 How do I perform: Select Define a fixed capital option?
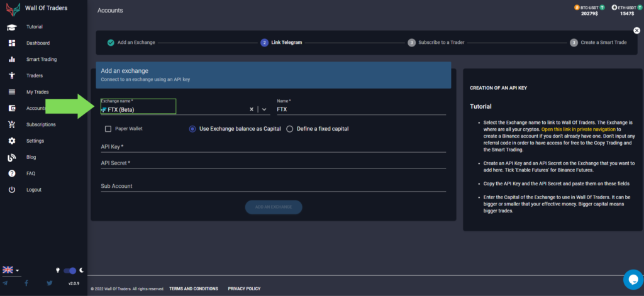(x=289, y=129)
